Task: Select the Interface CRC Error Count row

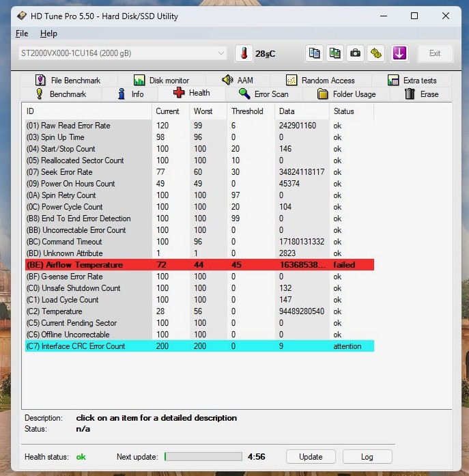Action: tap(199, 346)
